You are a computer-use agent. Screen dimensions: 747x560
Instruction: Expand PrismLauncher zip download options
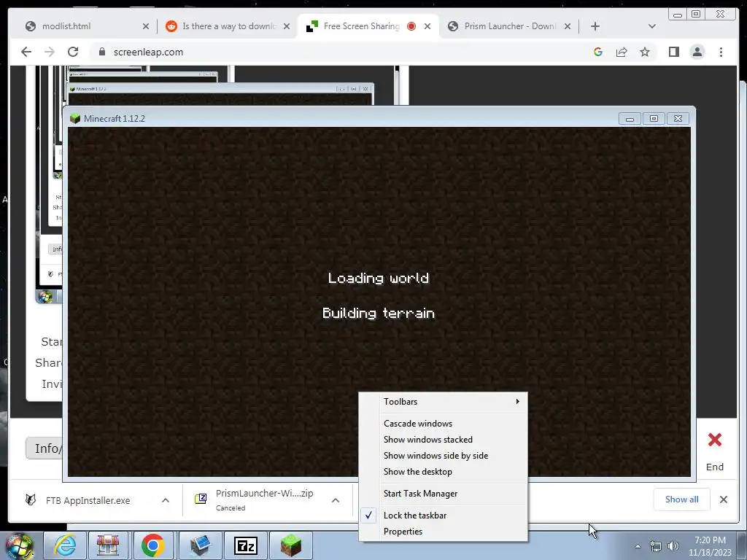click(336, 500)
